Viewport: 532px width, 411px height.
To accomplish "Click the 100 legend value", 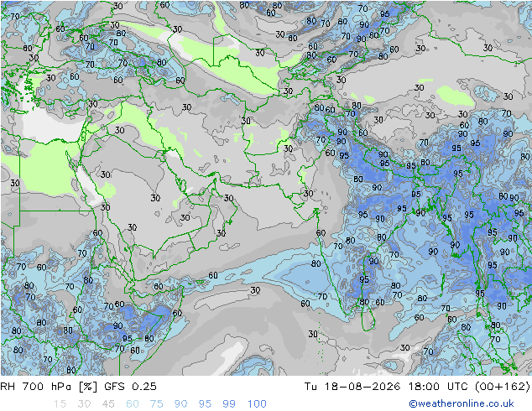I will 257,403.
